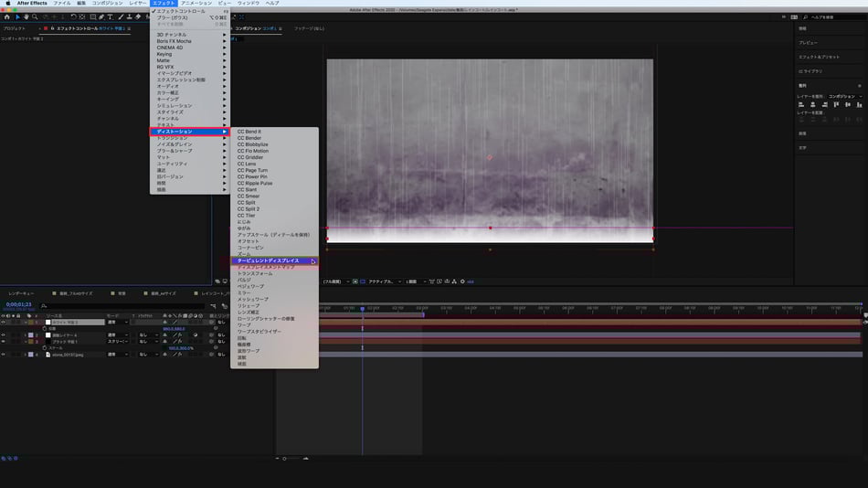Select the Type (T) tool
This screenshot has height=488, width=868.
(x=111, y=16)
